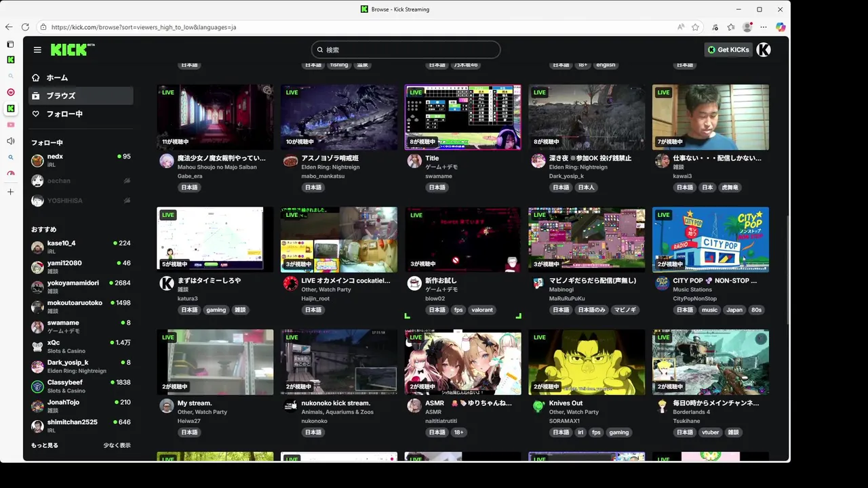
Task: Switch to the speaker icon vertical tab
Action: (x=10, y=141)
